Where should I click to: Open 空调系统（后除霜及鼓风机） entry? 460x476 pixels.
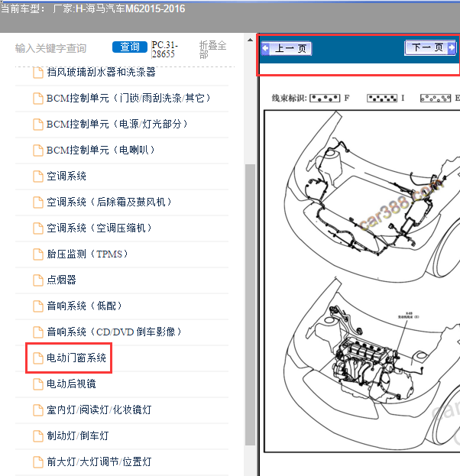[x=109, y=202]
